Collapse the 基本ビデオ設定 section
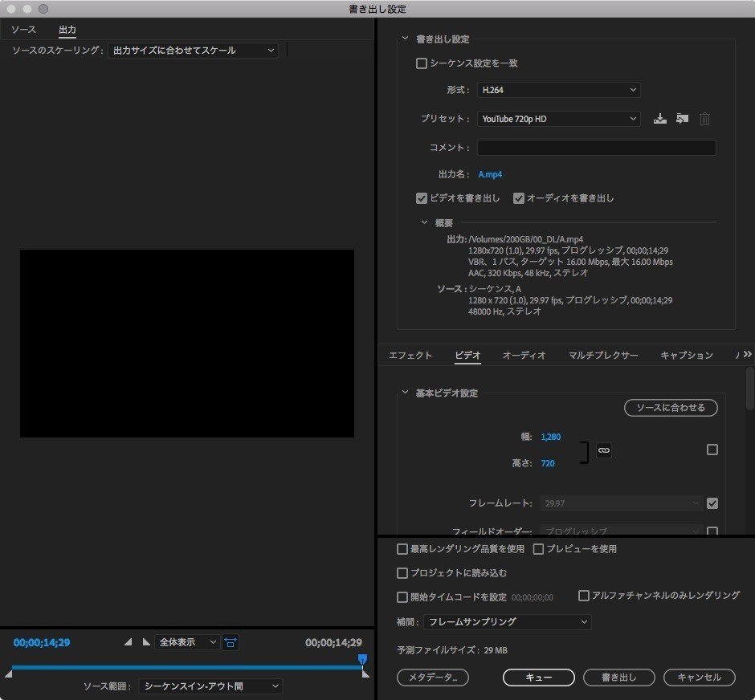Screen dimensions: 755x700 (405, 392)
